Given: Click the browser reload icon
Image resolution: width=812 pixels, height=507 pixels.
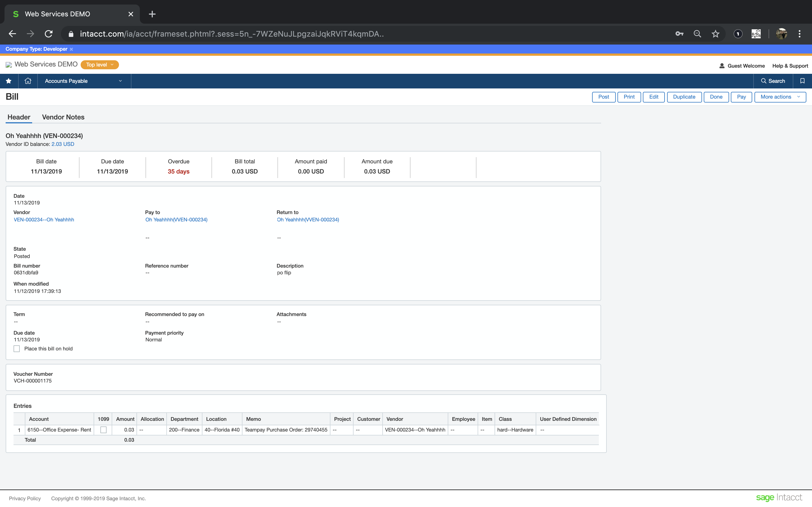Looking at the screenshot, I should click(49, 34).
